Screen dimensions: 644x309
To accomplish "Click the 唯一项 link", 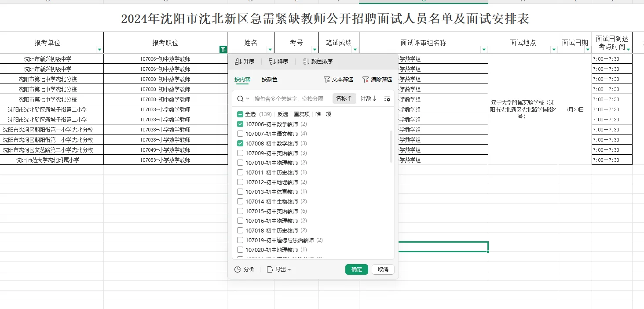I will 323,114.
